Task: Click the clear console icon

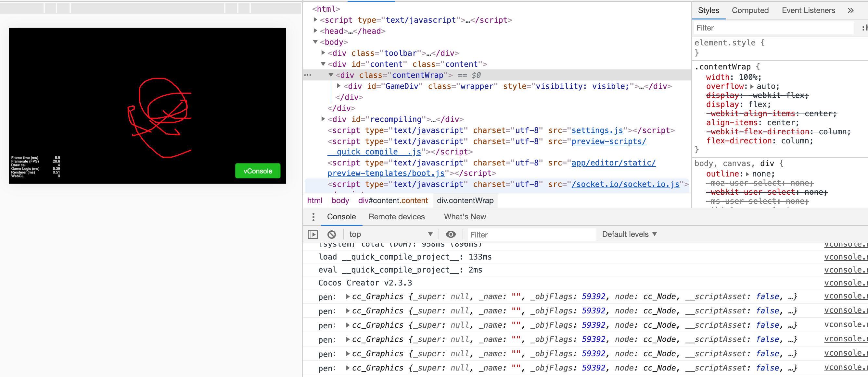Action: (332, 234)
